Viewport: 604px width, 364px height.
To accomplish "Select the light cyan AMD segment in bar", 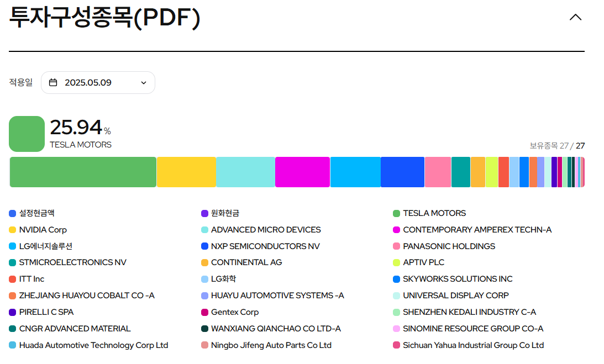I will (245, 172).
